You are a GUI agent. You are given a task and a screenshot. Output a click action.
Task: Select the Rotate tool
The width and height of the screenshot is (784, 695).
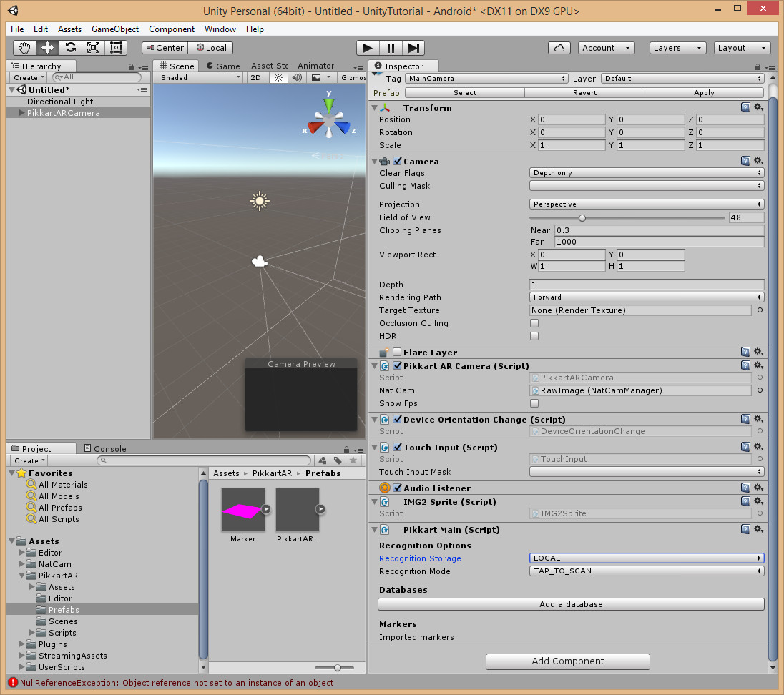[70, 48]
